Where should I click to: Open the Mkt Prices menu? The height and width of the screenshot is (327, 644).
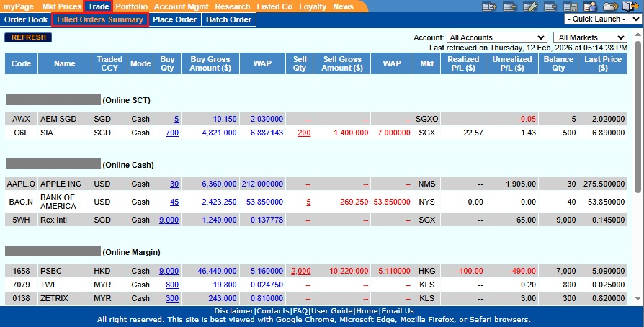[x=61, y=6]
